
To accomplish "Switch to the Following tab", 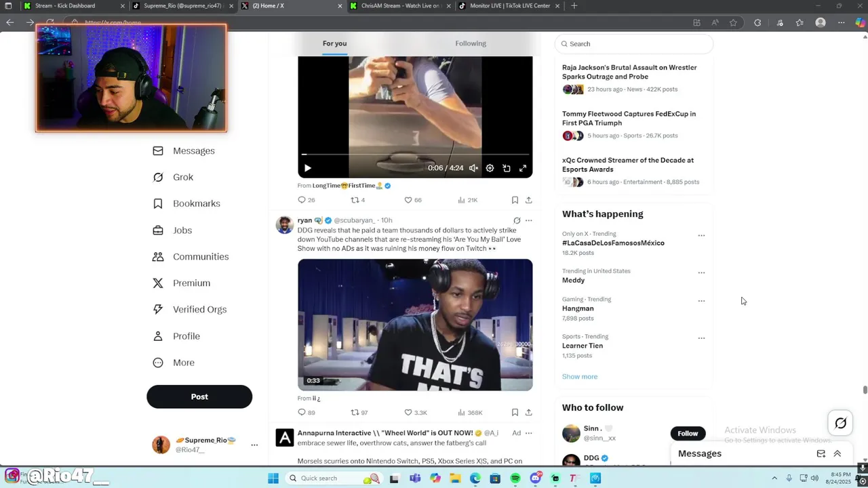I will [x=471, y=43].
